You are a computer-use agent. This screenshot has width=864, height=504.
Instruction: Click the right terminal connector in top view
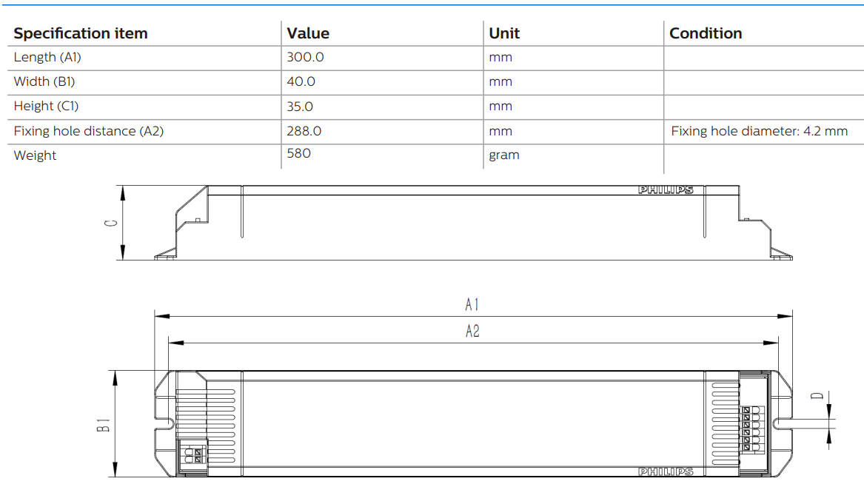click(x=751, y=430)
